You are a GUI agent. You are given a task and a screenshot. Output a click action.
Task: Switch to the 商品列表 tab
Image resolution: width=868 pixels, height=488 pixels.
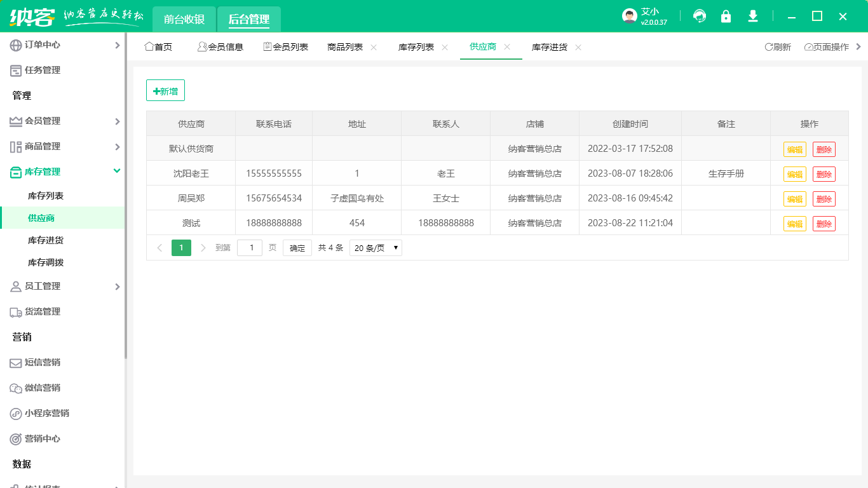coord(343,46)
